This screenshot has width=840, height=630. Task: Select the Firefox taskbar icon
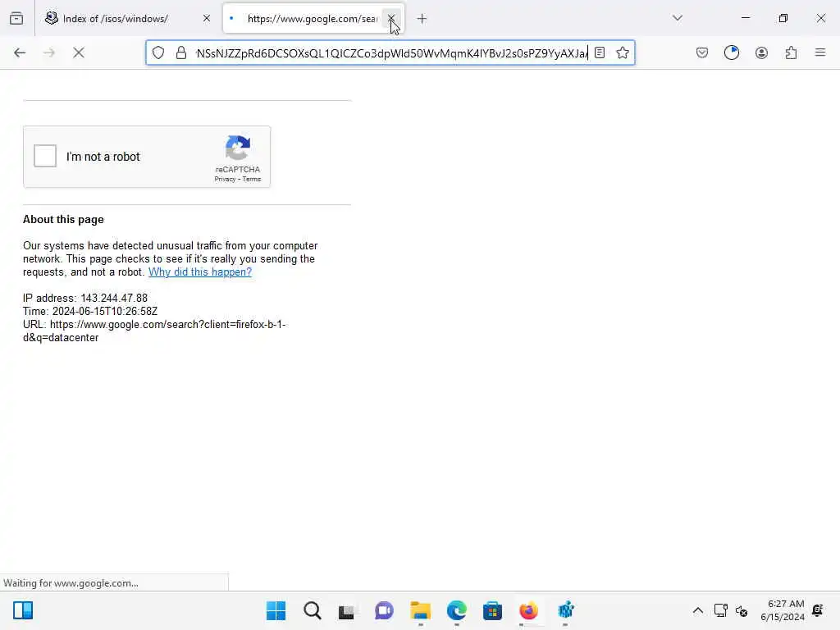click(529, 610)
